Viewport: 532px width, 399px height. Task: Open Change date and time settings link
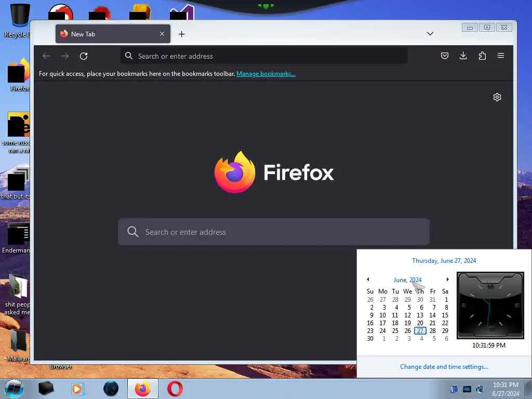[444, 366]
